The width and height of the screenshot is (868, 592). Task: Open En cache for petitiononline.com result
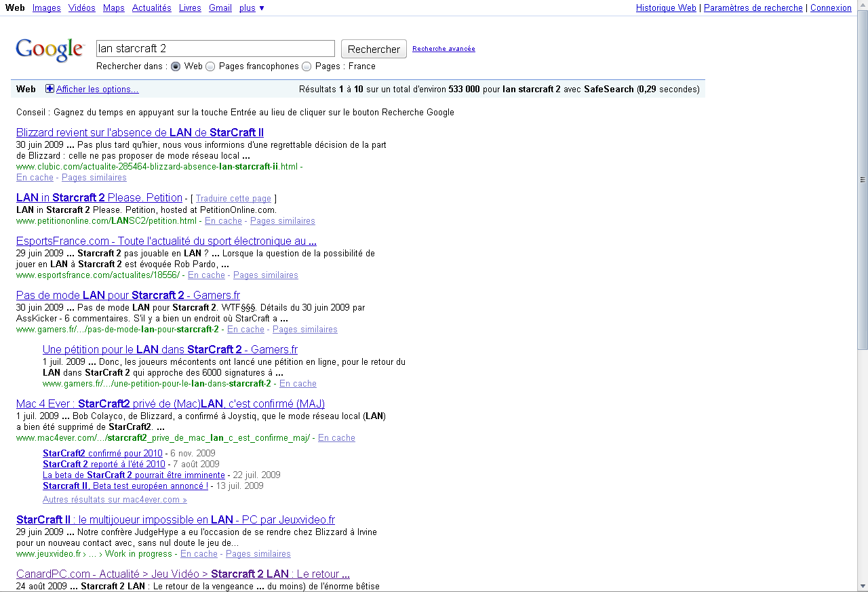pos(223,221)
